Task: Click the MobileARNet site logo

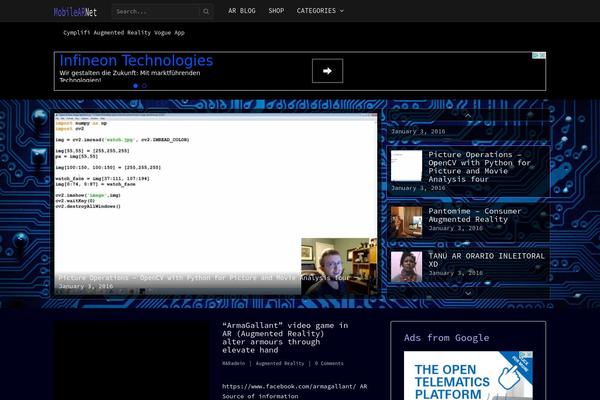Action: point(75,12)
